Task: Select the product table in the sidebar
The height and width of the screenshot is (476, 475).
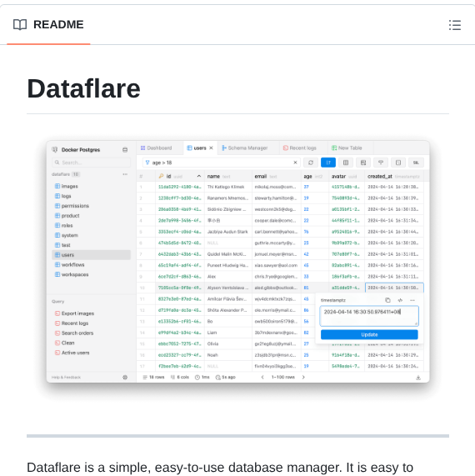Action: point(92,216)
